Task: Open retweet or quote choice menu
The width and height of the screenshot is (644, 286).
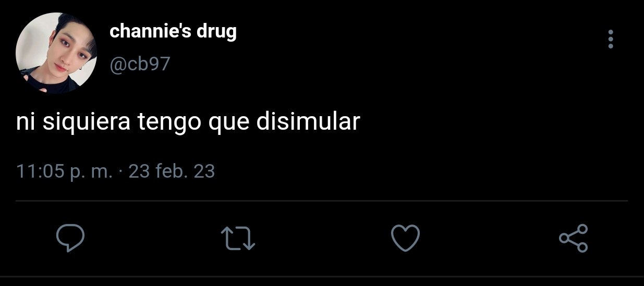Action: [238, 239]
